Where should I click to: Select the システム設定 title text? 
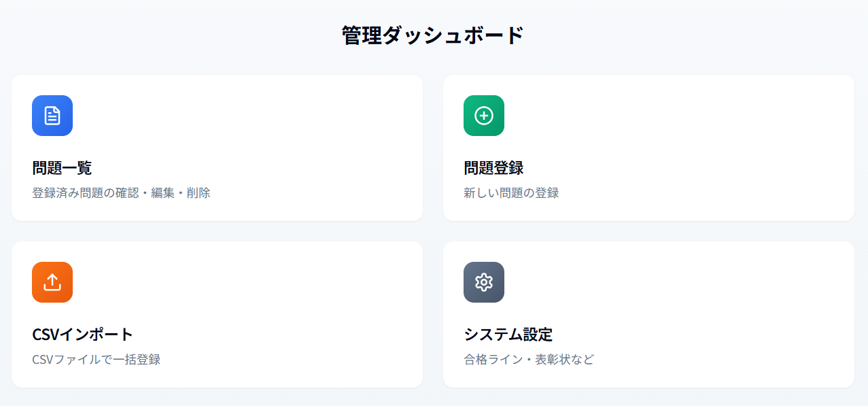[508, 335]
